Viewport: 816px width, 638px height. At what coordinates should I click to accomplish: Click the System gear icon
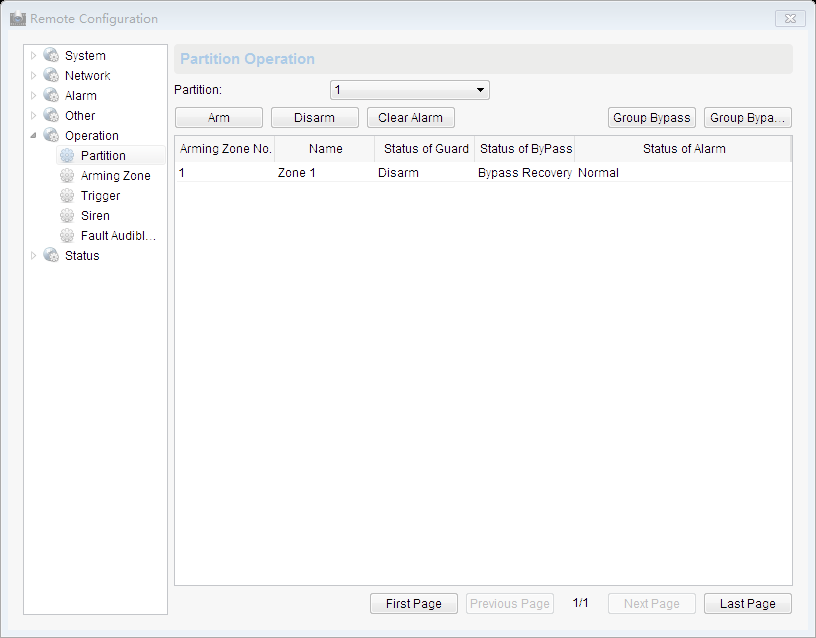51,55
